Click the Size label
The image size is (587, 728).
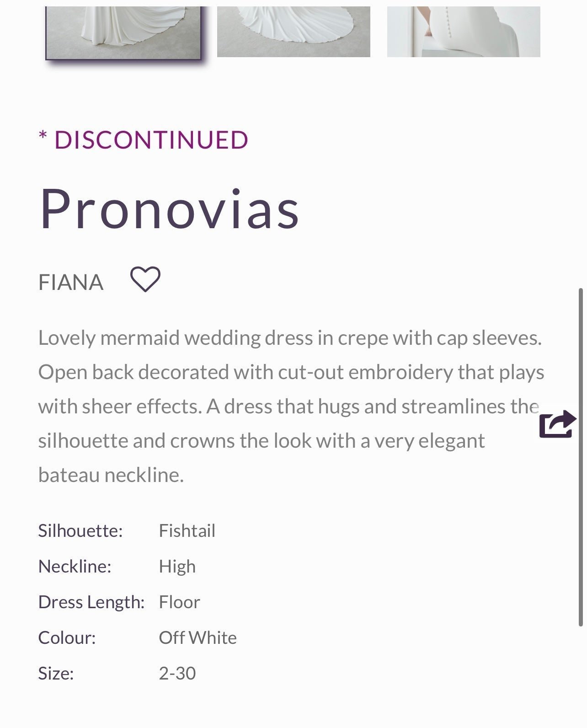tap(56, 674)
